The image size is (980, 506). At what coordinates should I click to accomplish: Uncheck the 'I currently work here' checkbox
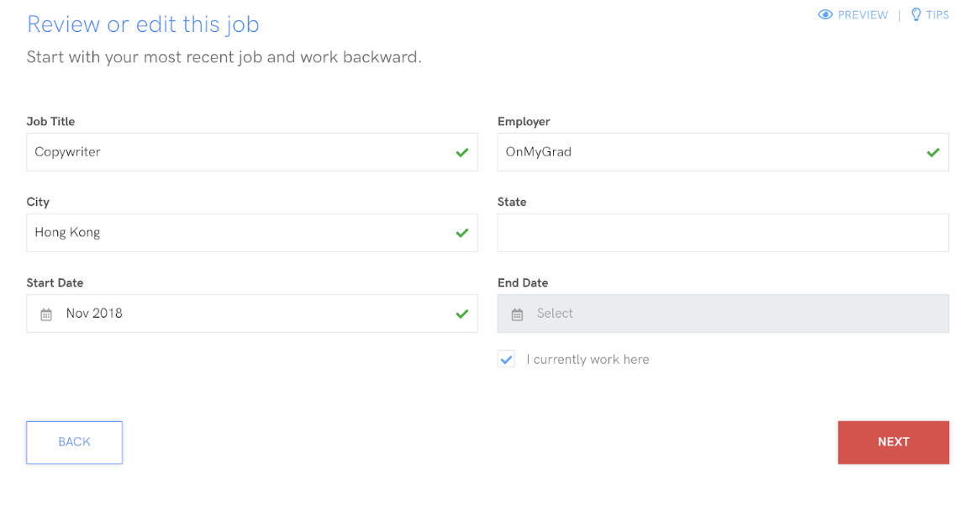pos(506,360)
